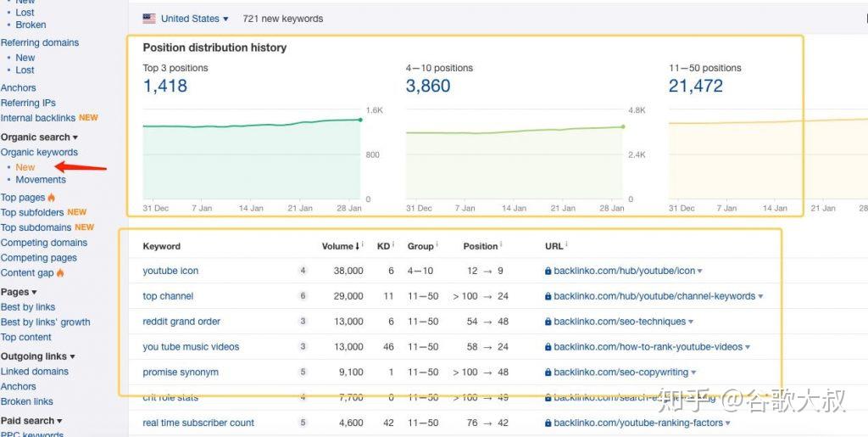Open Movements under Organic keywords
Screen dimensions: 868x437
(x=41, y=179)
